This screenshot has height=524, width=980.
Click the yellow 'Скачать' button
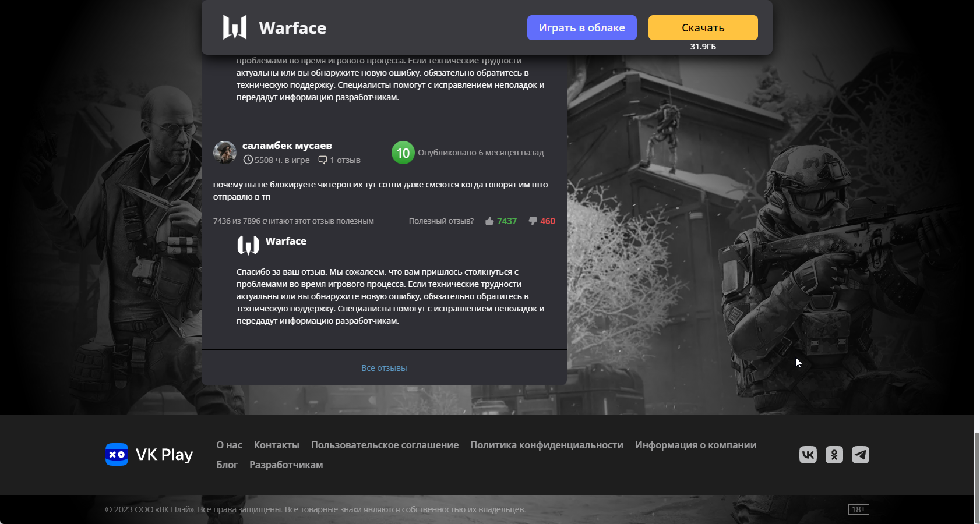point(703,27)
